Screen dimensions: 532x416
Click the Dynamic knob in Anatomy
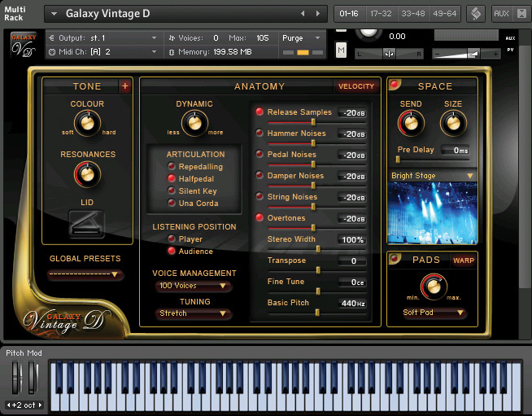pos(194,123)
